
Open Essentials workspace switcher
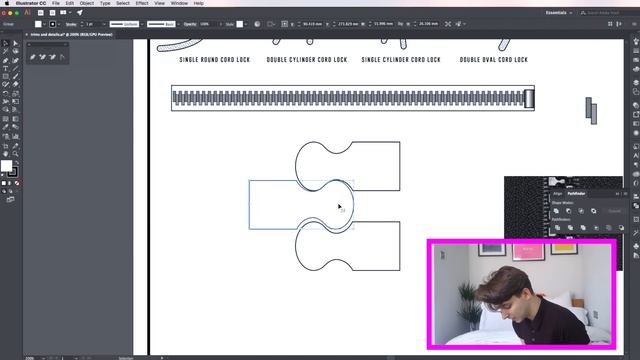[x=559, y=13]
